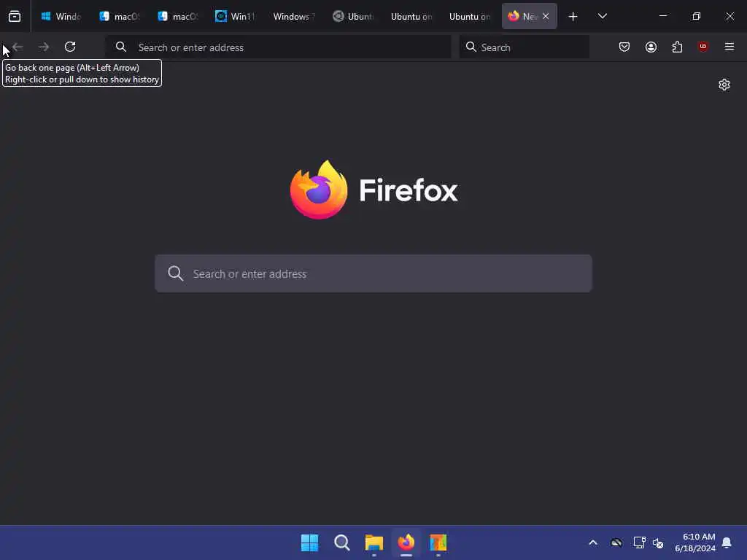Open the Windows Start menu
Screen dimensions: 747x560
[x=309, y=542]
